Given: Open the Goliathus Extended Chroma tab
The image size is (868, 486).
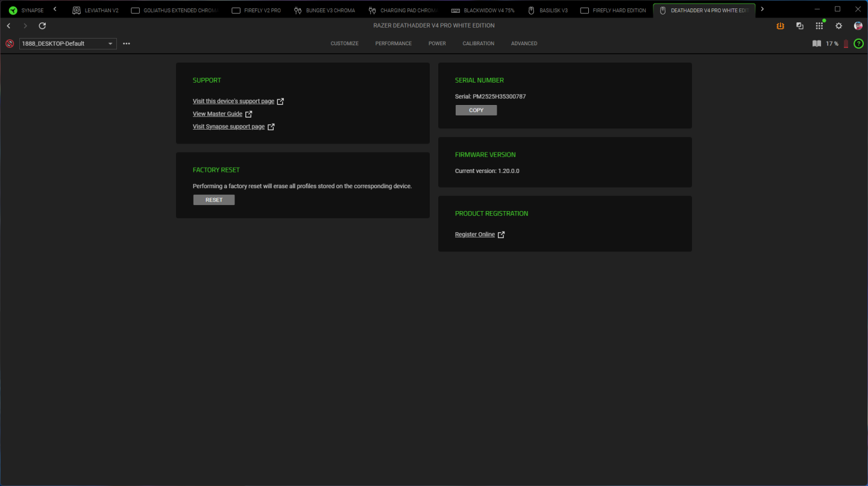Looking at the screenshot, I should click(x=174, y=10).
